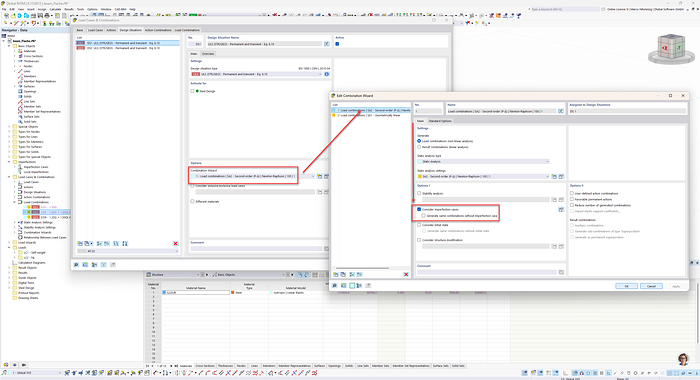
Task: Select Members in navigator tree
Action: point(30,76)
